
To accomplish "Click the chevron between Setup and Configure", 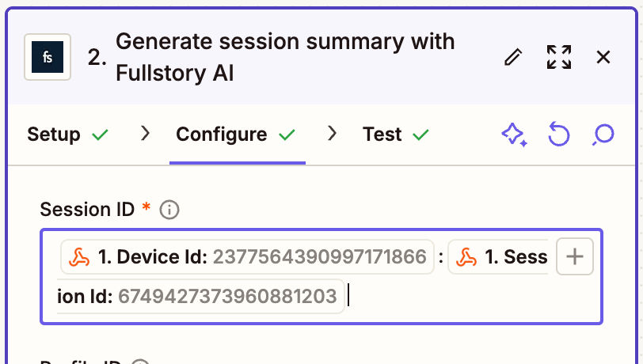I will click(x=145, y=135).
